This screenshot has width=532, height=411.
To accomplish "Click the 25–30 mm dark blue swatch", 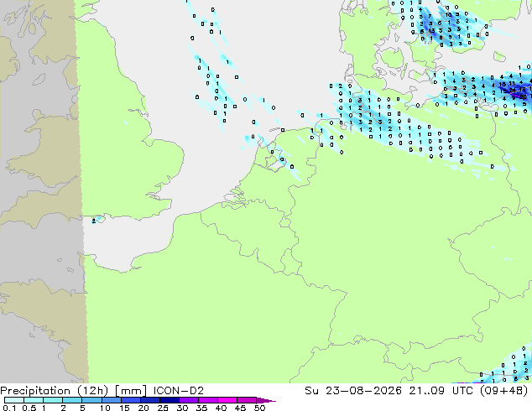I will point(169,400).
